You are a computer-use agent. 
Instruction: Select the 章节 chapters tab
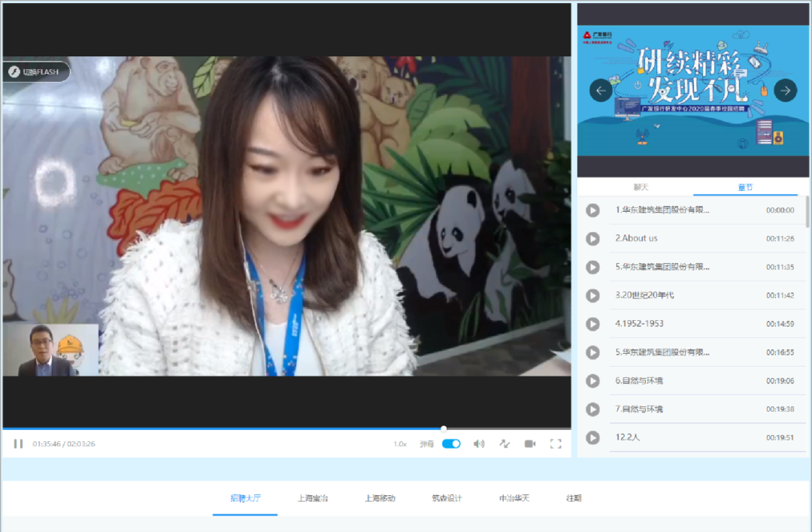[x=744, y=186]
